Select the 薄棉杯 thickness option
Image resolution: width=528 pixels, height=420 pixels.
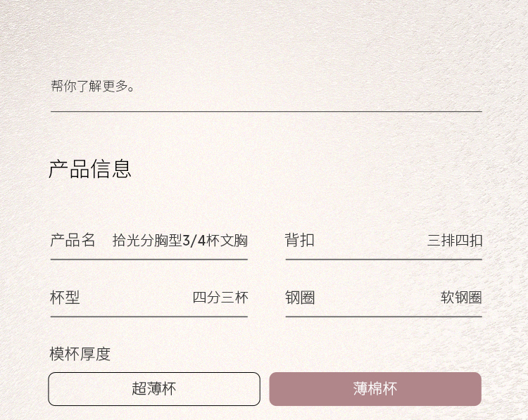click(375, 389)
